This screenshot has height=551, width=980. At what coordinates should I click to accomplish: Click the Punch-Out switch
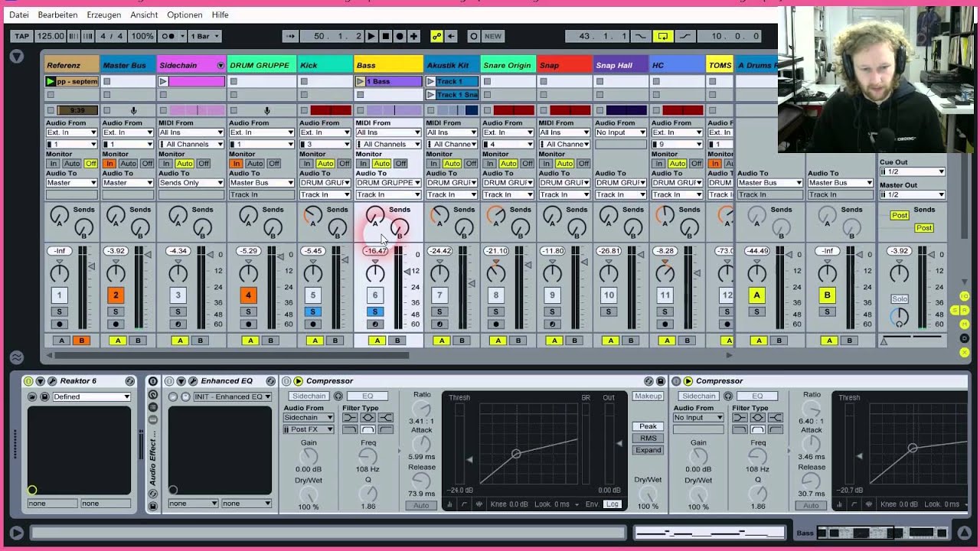click(684, 36)
